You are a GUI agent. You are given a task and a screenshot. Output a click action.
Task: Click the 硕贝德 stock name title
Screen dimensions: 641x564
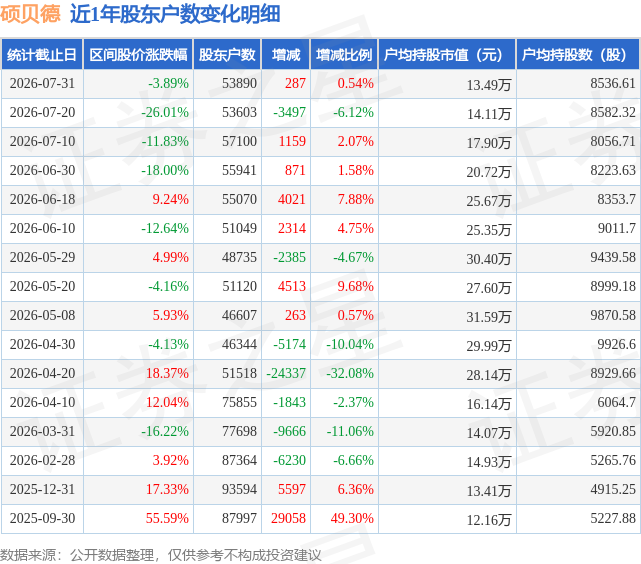coord(30,14)
